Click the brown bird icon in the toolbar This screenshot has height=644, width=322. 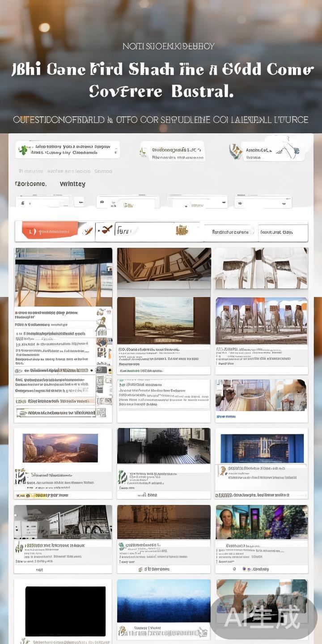106,230
